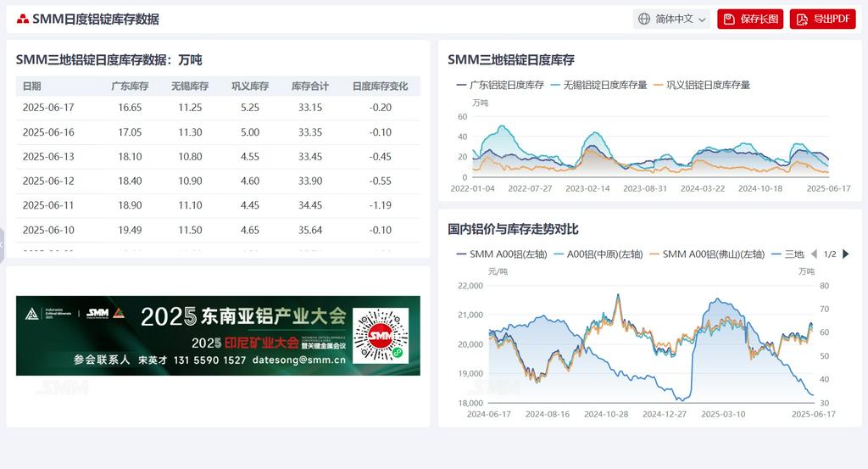The height and width of the screenshot is (469, 868).
Task: Click the 导出PDF button
Action: coord(822,19)
